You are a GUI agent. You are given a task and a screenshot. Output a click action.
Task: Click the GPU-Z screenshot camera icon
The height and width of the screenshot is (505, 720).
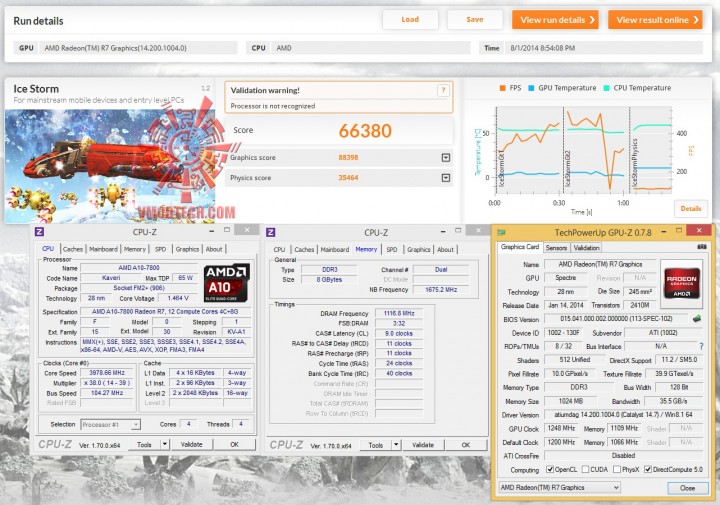point(702,247)
